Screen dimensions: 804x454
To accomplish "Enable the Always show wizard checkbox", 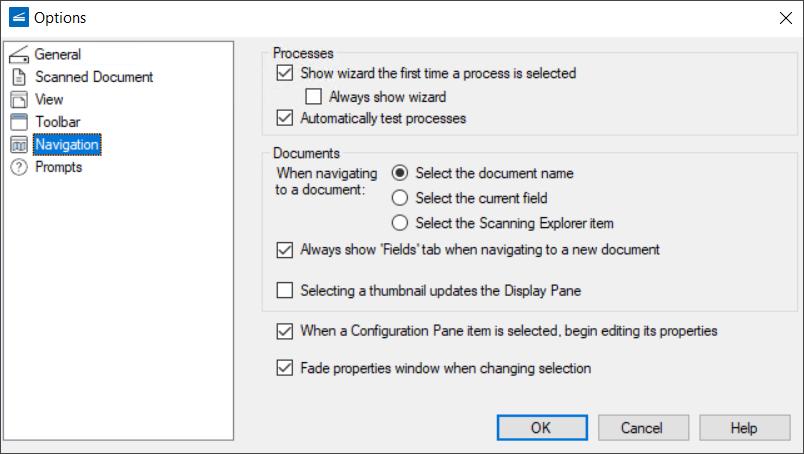I will click(312, 97).
